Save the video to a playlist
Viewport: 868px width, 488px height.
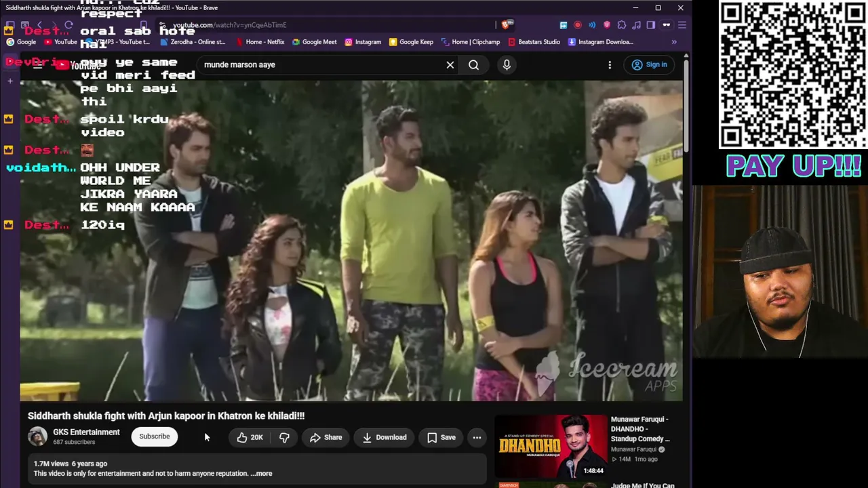(x=441, y=437)
